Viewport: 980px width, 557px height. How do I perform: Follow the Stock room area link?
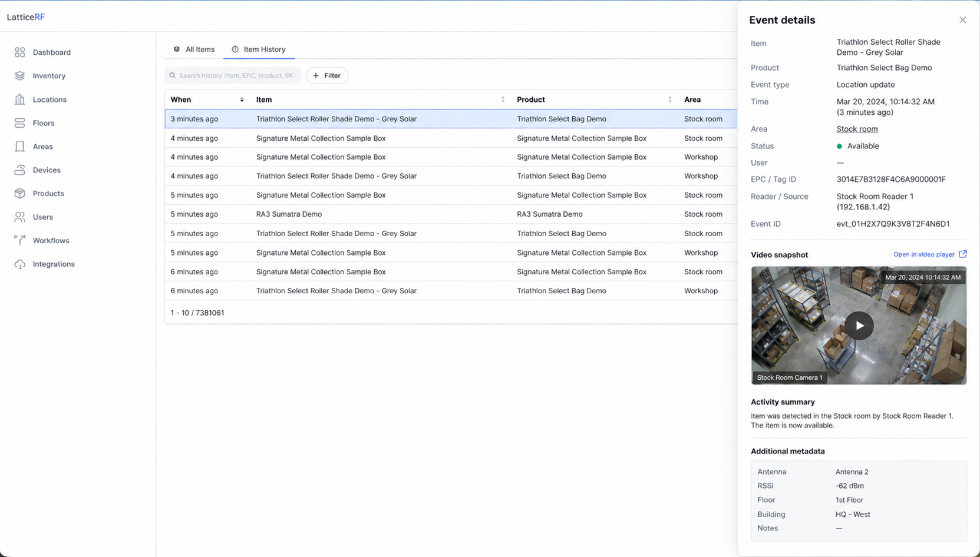(857, 129)
